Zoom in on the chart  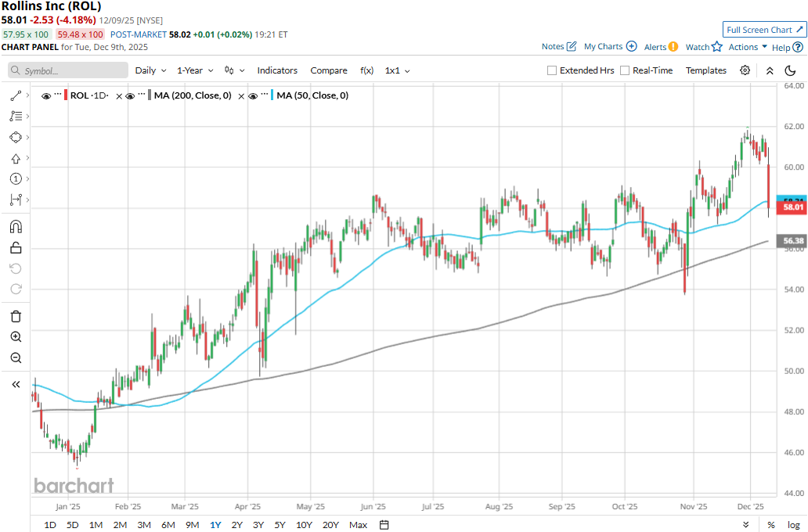click(x=16, y=337)
